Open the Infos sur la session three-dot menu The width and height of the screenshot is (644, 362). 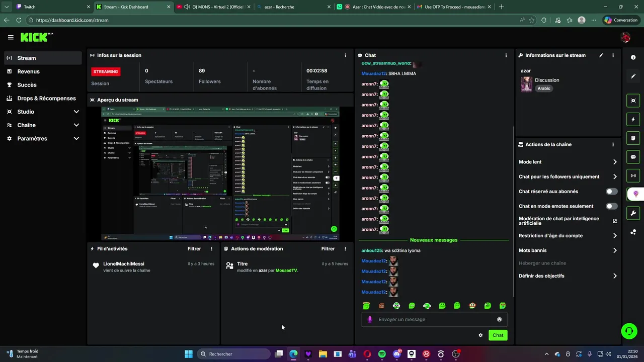345,55
